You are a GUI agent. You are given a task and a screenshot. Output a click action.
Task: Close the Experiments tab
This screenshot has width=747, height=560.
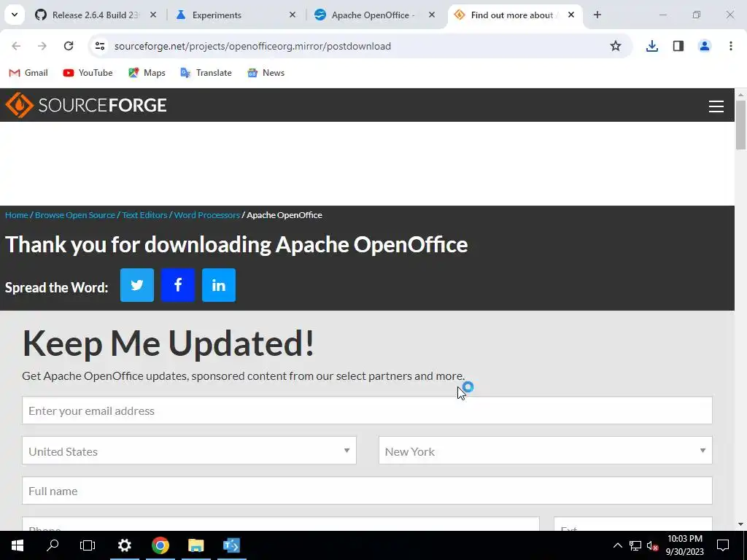[293, 15]
